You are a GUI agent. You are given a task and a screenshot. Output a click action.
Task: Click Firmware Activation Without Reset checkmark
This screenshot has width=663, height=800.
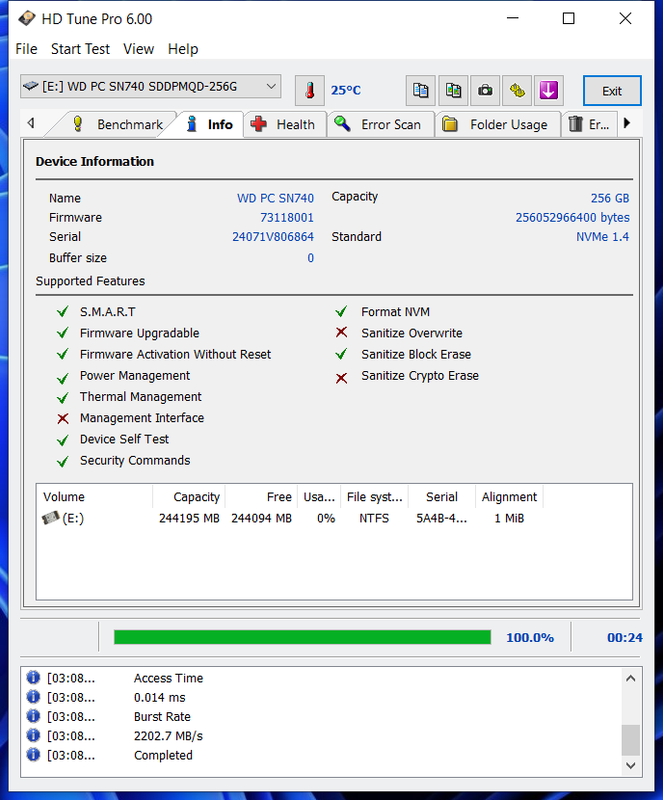click(x=63, y=354)
